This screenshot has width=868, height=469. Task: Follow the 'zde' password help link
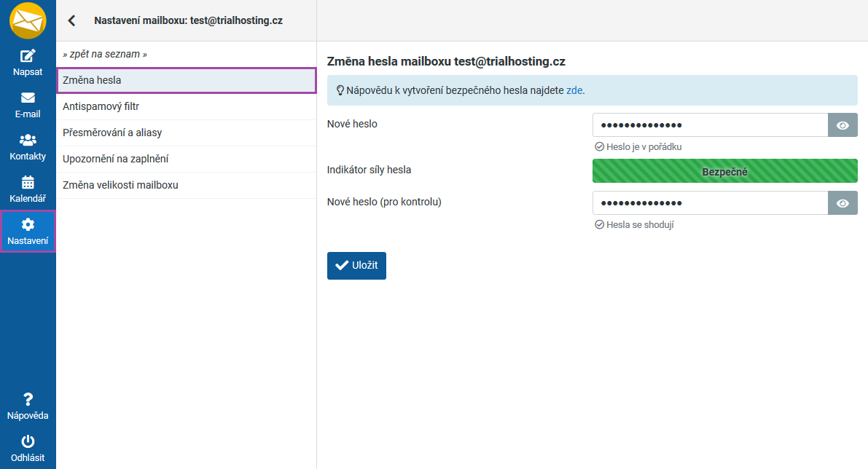click(574, 91)
